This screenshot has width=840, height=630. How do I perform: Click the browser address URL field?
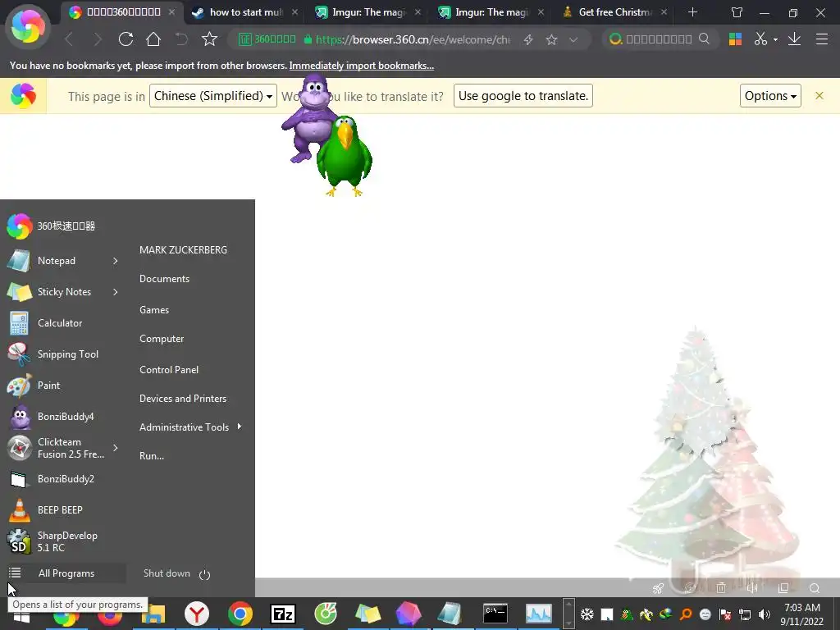point(413,39)
